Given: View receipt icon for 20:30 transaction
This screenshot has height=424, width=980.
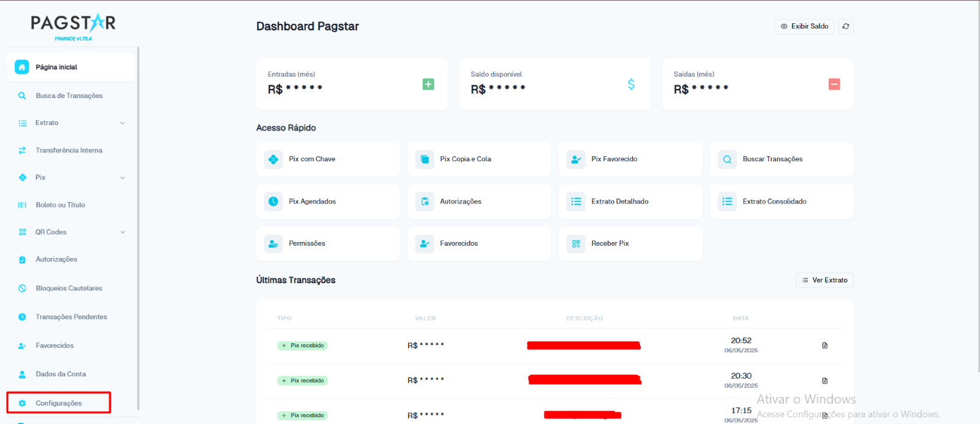Looking at the screenshot, I should coord(825,380).
